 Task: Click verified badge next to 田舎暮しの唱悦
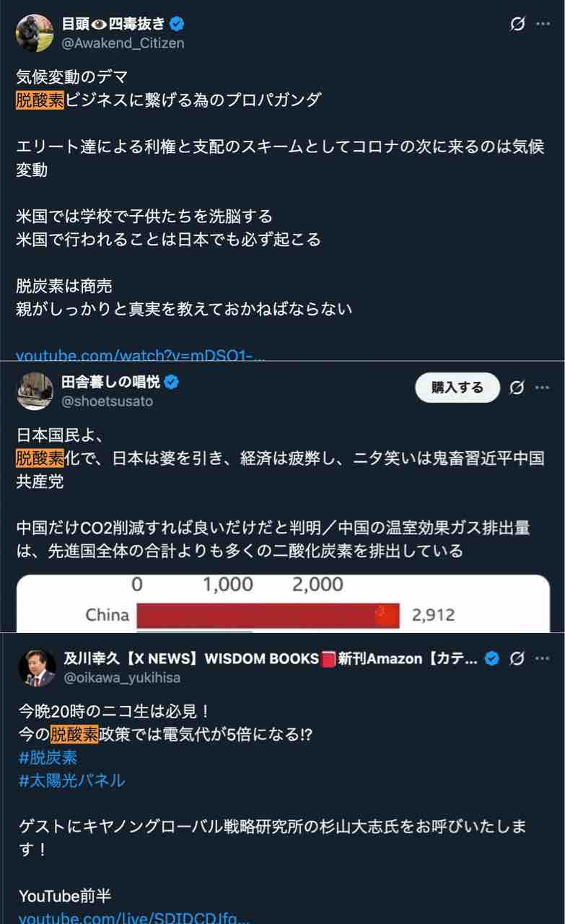coord(172,382)
